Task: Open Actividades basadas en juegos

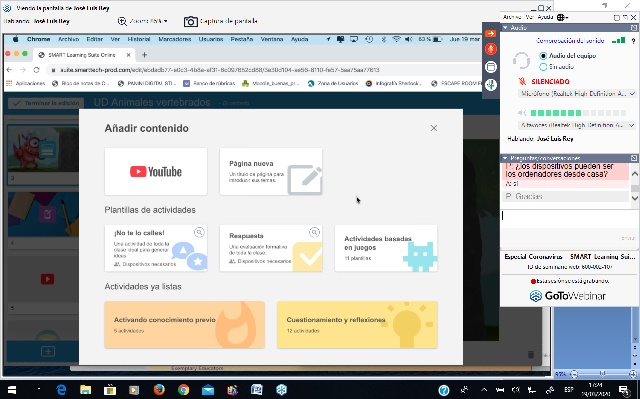Action: coord(386,248)
